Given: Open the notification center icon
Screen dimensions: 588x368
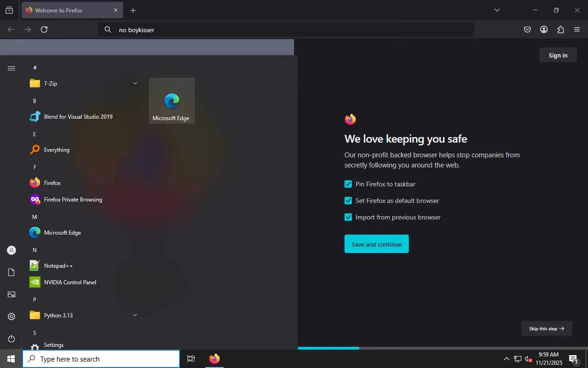Looking at the screenshot, I should tap(573, 359).
